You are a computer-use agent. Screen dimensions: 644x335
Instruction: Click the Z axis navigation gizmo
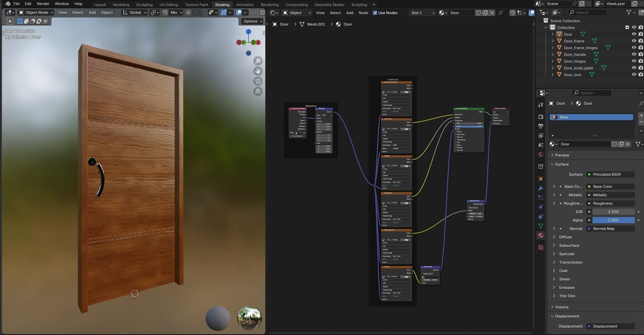click(x=249, y=32)
